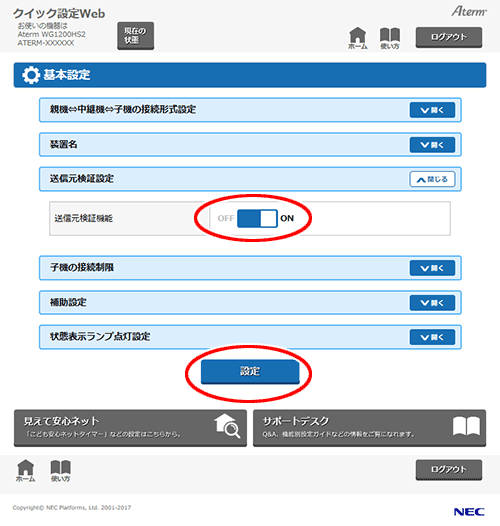Expand the 装置名 section with 開く

(432, 145)
